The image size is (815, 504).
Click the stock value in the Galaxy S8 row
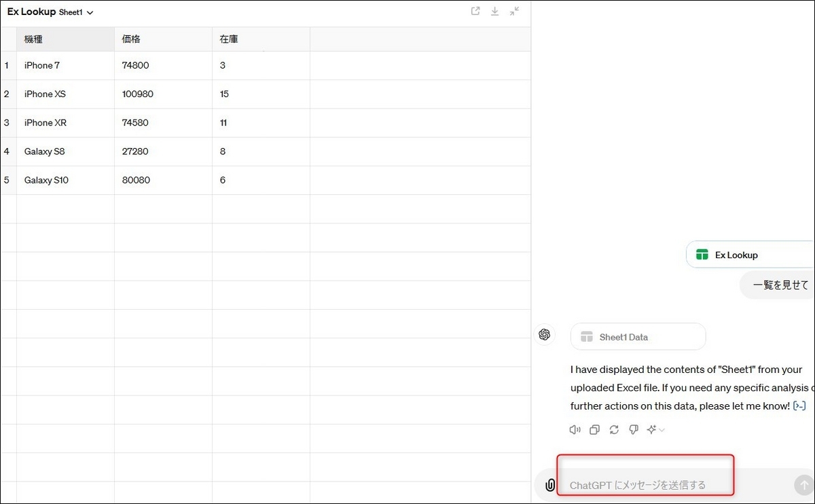tap(261, 151)
